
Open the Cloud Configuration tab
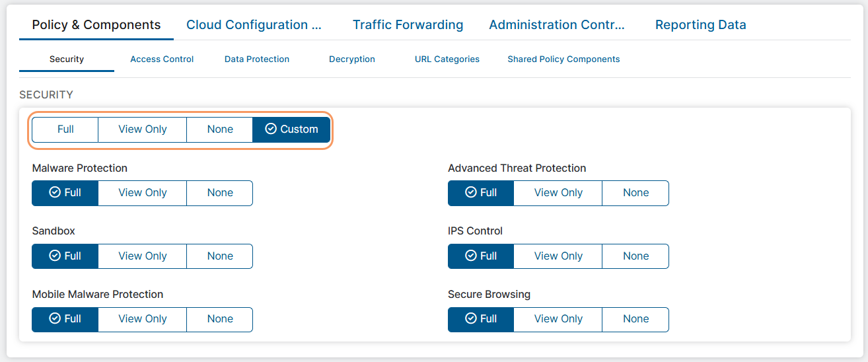coord(254,25)
